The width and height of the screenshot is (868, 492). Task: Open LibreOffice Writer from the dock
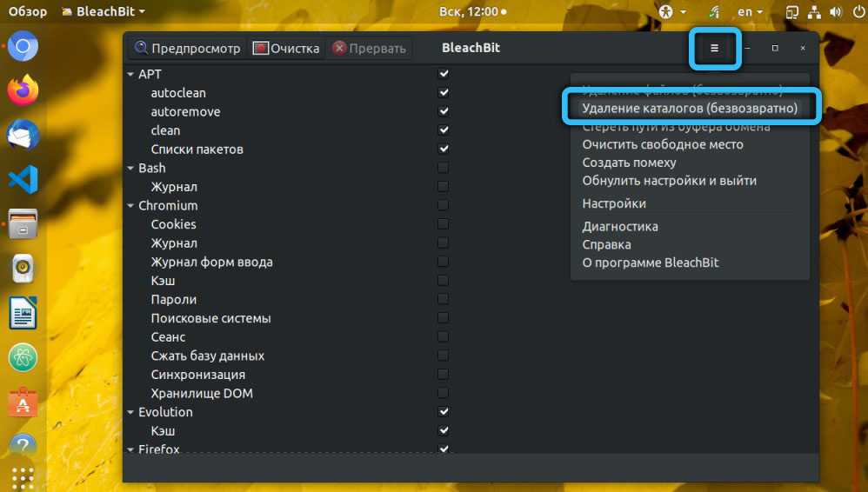[x=23, y=313]
